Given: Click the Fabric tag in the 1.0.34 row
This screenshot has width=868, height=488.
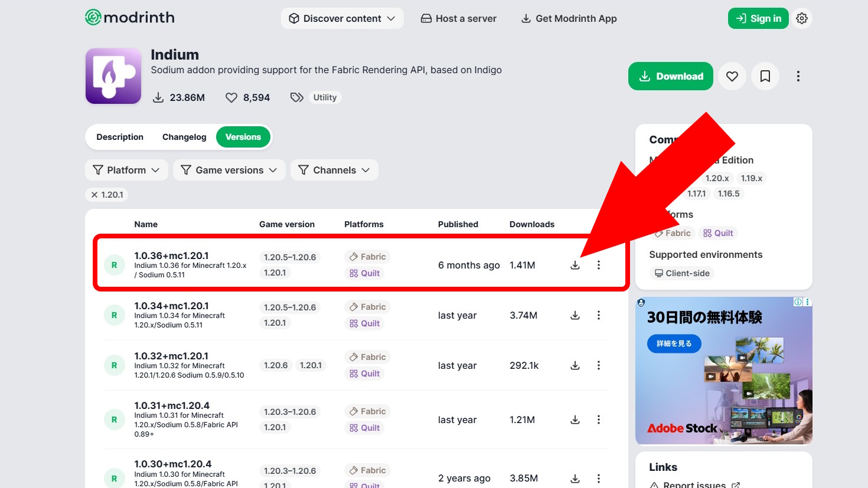Looking at the screenshot, I should (x=367, y=307).
